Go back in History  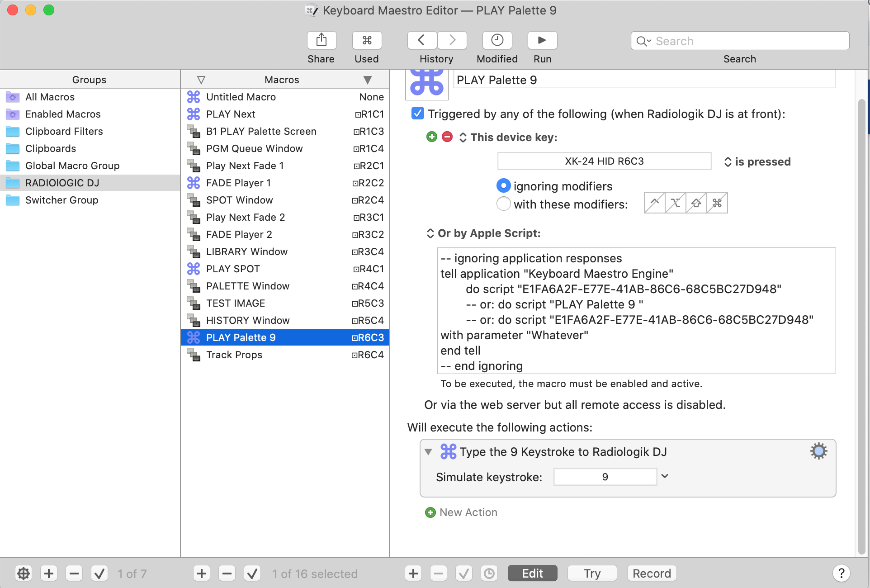422,40
